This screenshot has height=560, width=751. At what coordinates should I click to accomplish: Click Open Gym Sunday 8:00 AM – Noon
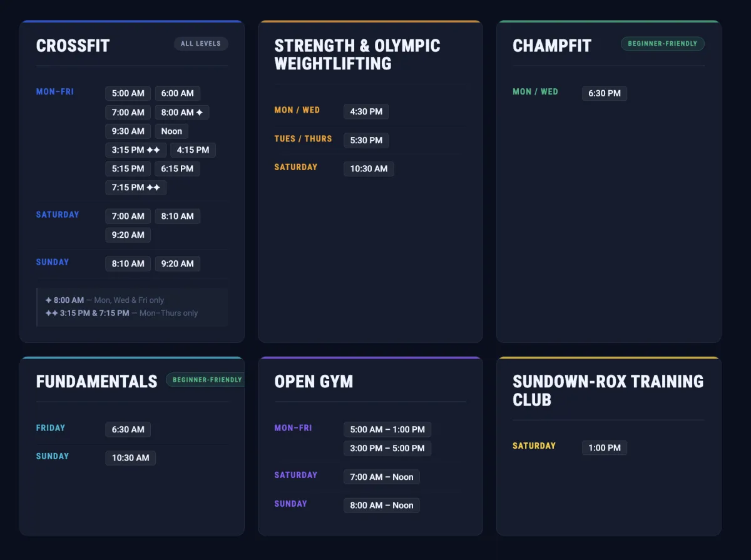[382, 505]
